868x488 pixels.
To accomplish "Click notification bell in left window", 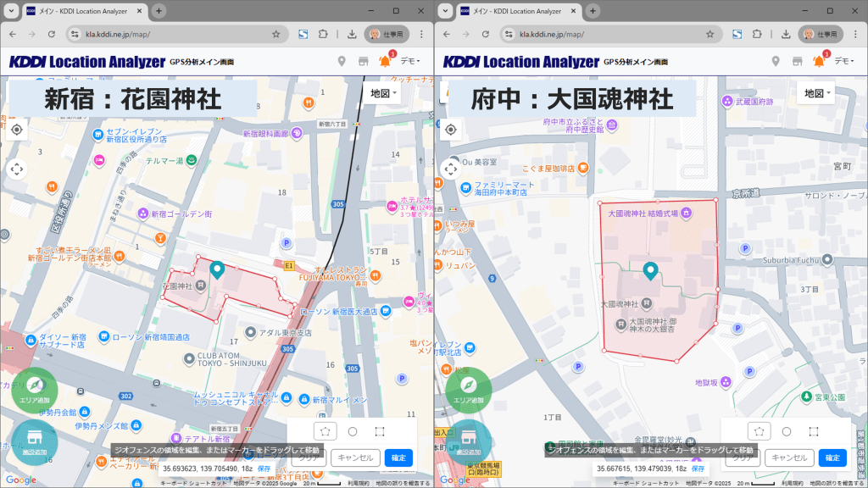I will 385,61.
